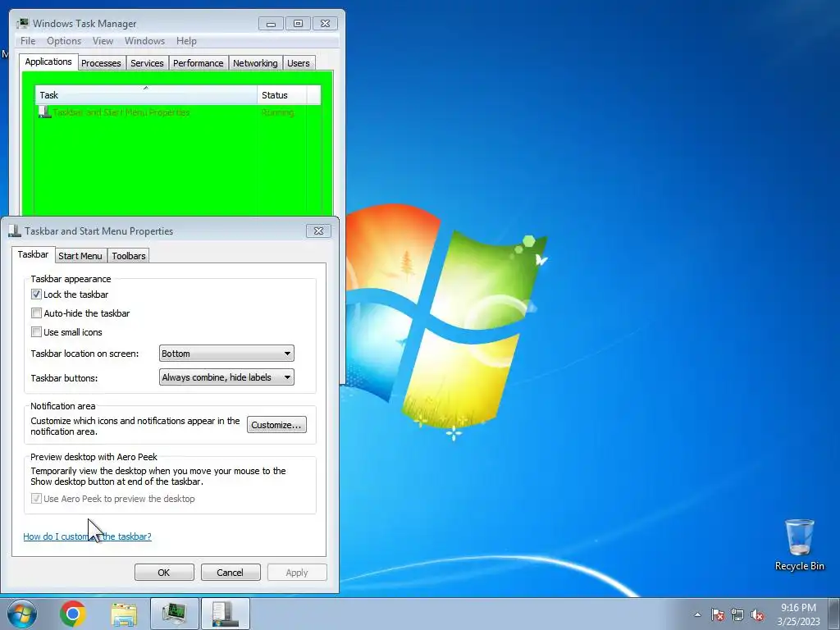This screenshot has height=630, width=840.
Task: Sort by Task column header
Action: (x=146, y=95)
